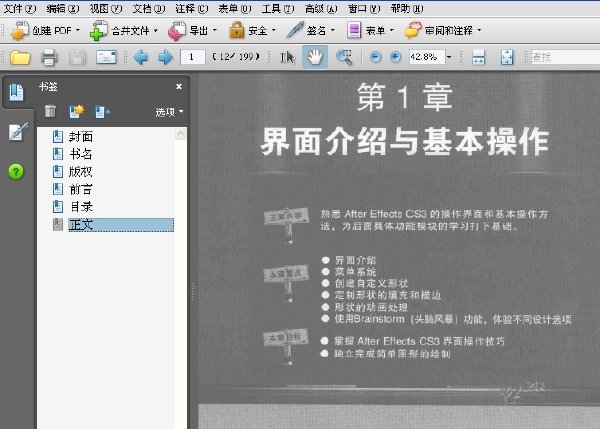Click the green help icon

16,171
